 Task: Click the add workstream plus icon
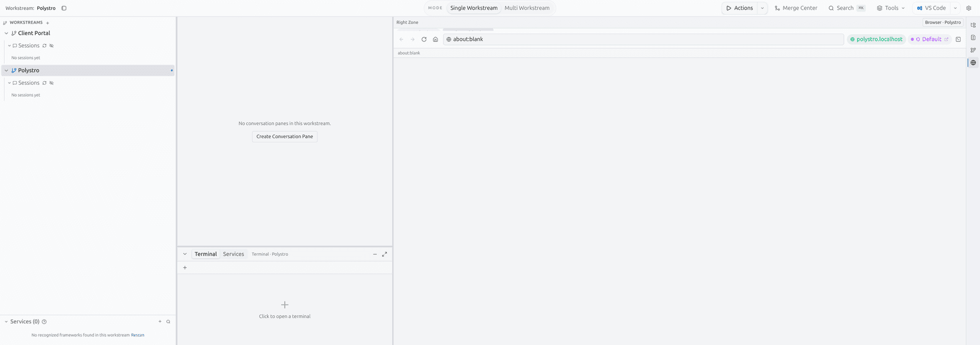point(47,23)
